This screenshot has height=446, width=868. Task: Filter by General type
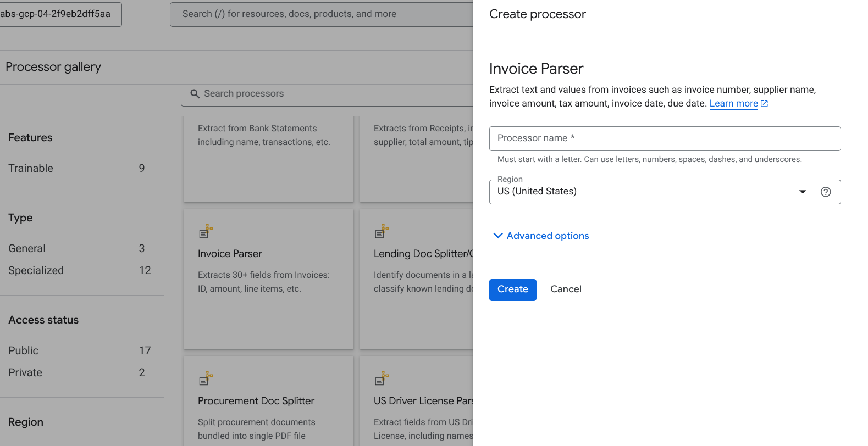[x=27, y=248]
